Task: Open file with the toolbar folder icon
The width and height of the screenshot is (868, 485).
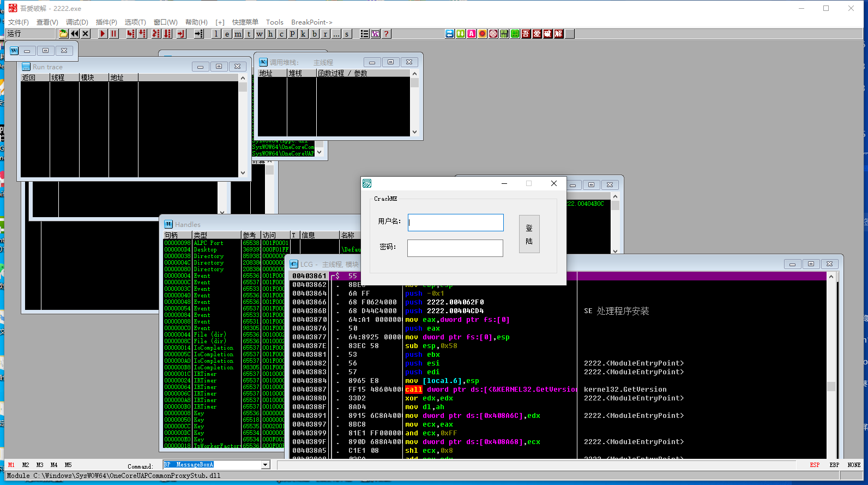Action: (64, 34)
